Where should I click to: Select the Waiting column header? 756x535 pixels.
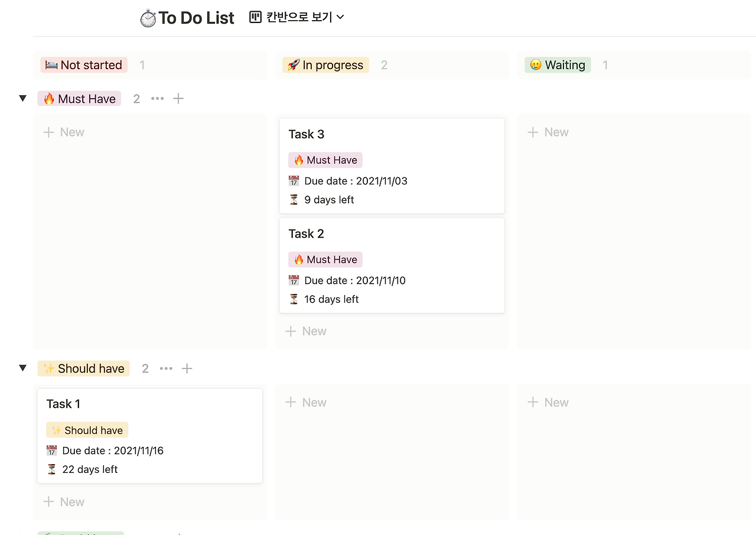pyautogui.click(x=558, y=65)
